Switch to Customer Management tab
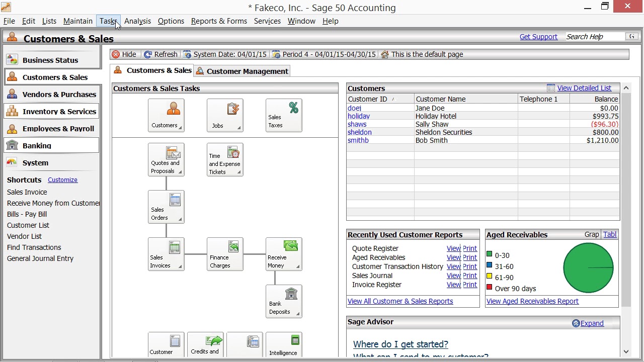 242,71
